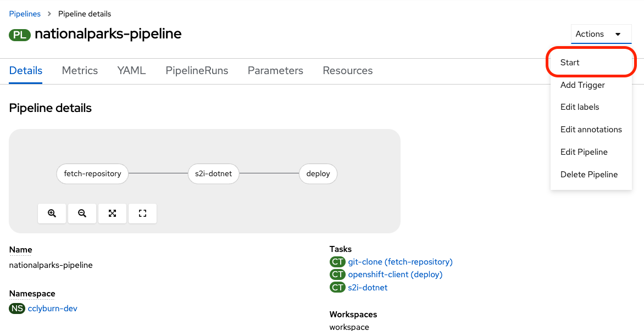
Task: Click the Workspaces section label
Action: (x=353, y=315)
